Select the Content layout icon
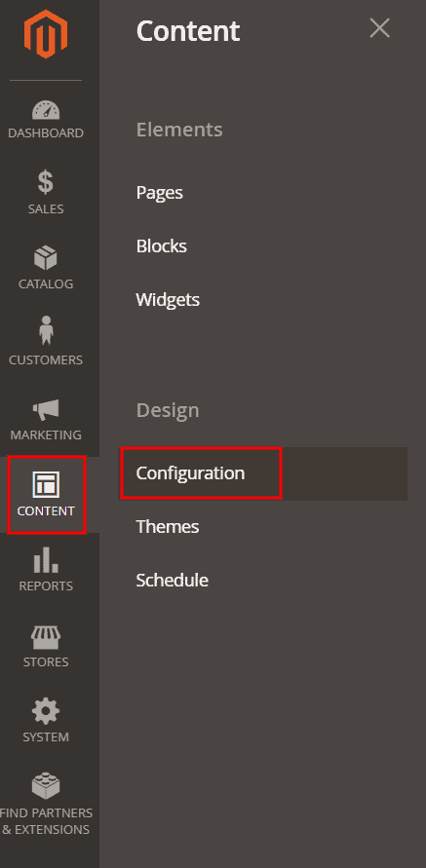This screenshot has height=868, width=426. pyautogui.click(x=46, y=485)
